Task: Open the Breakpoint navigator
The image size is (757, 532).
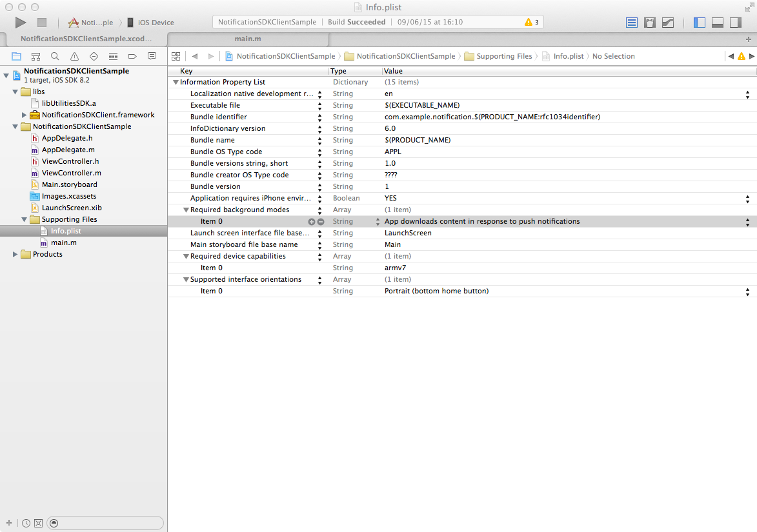Action: (x=132, y=57)
